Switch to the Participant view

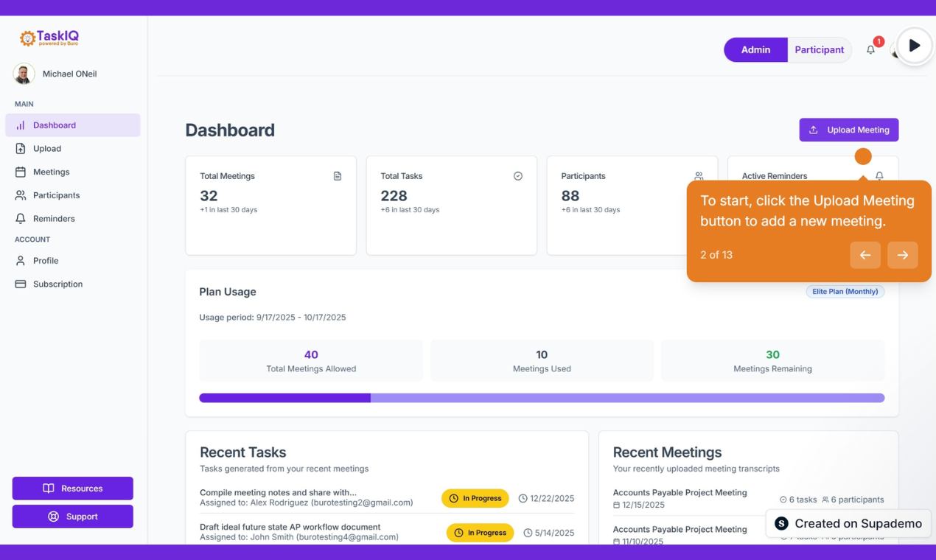819,49
